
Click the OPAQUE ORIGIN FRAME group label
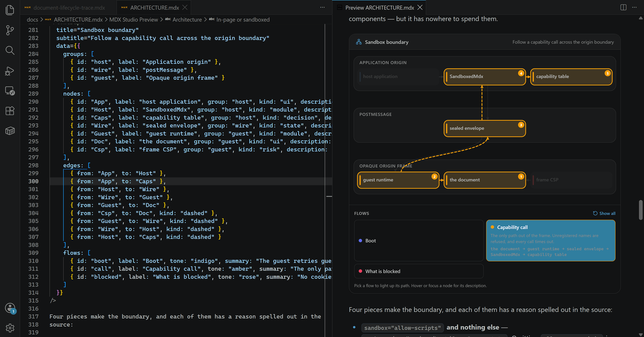click(x=386, y=166)
